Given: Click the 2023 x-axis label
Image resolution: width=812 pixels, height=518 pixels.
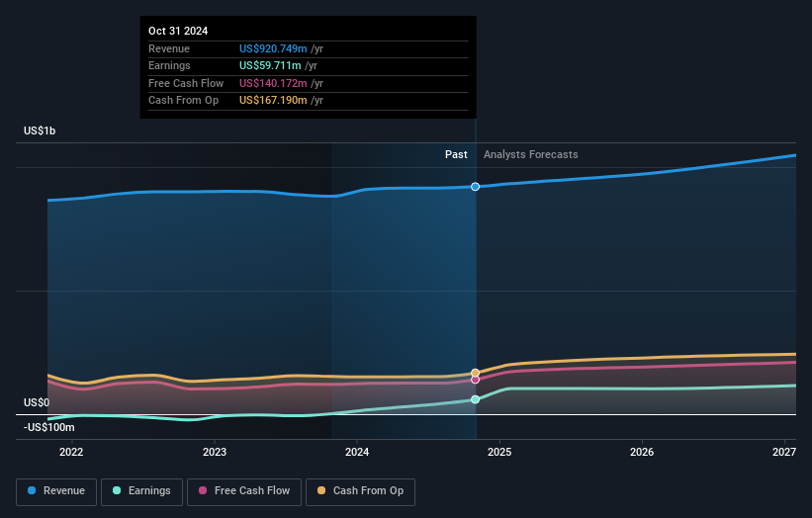Looking at the screenshot, I should (215, 452).
